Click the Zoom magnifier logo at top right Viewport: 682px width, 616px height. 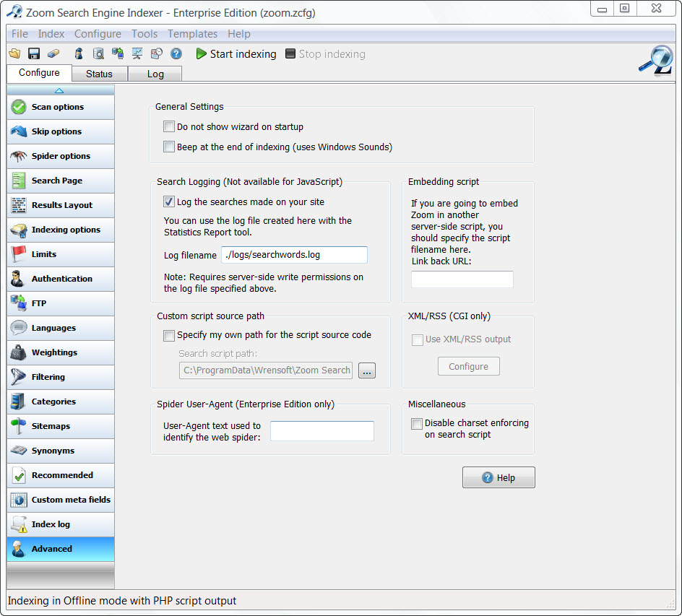(x=656, y=61)
